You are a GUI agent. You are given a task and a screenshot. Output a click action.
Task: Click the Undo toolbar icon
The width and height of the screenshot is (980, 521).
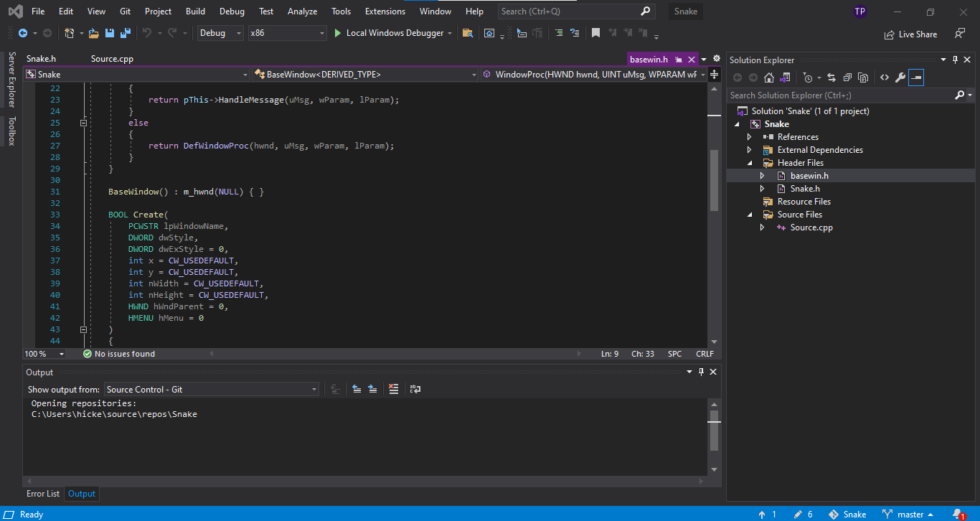tap(147, 33)
